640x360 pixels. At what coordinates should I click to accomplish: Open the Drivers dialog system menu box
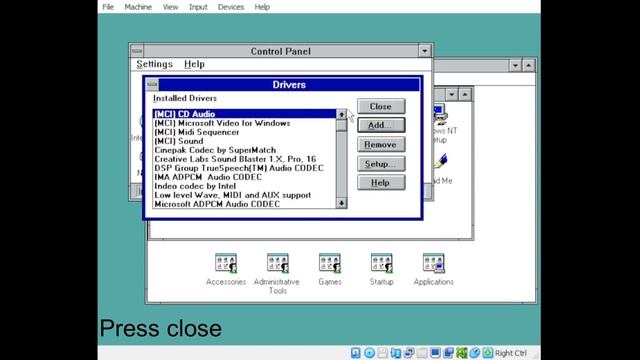152,84
